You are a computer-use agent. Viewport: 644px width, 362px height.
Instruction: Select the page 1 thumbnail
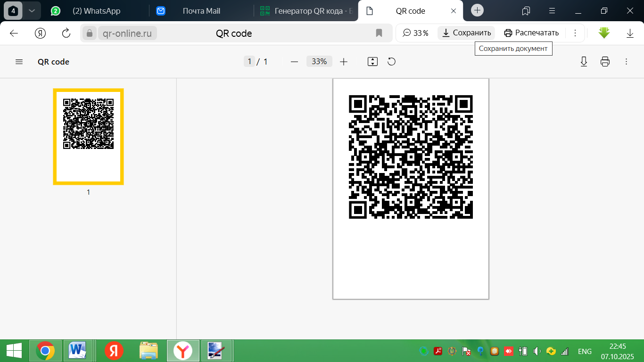pyautogui.click(x=88, y=136)
